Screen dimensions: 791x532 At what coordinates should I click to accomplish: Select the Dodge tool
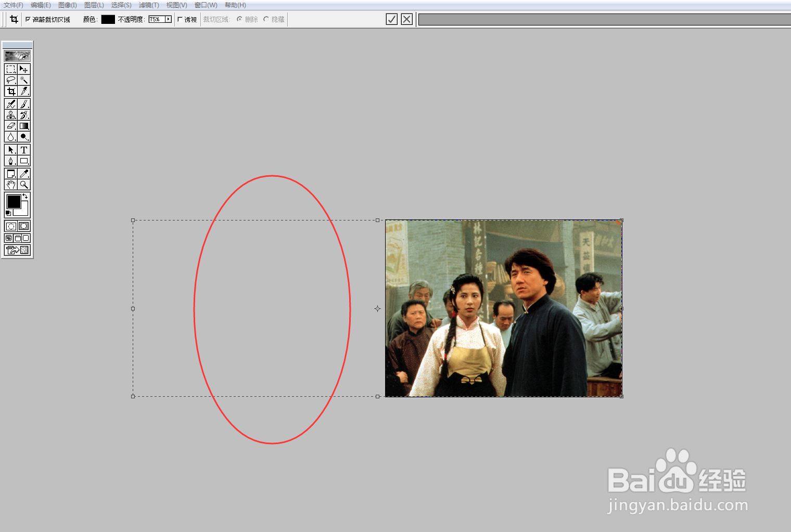point(24,137)
